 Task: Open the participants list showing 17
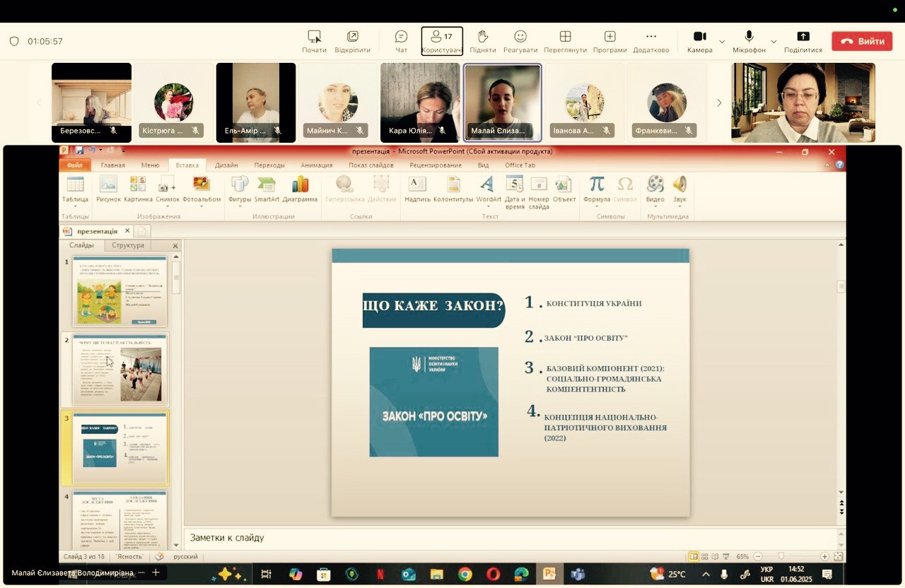pos(442,41)
